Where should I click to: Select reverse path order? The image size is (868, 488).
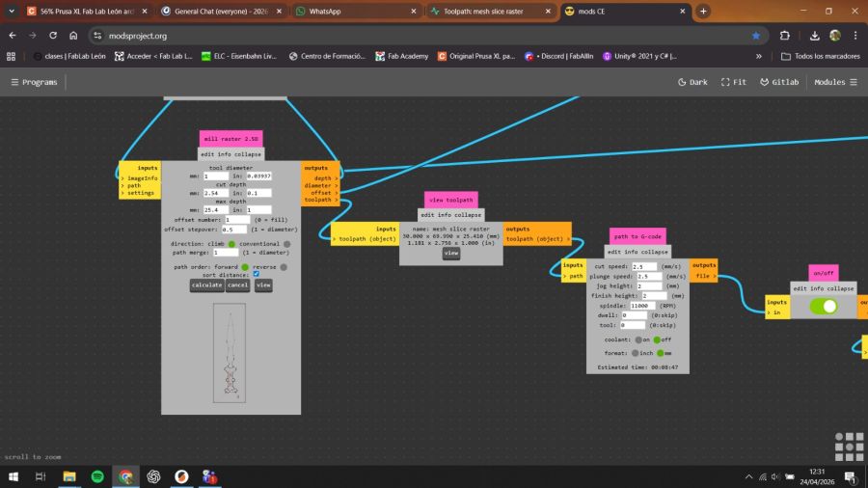coord(284,267)
